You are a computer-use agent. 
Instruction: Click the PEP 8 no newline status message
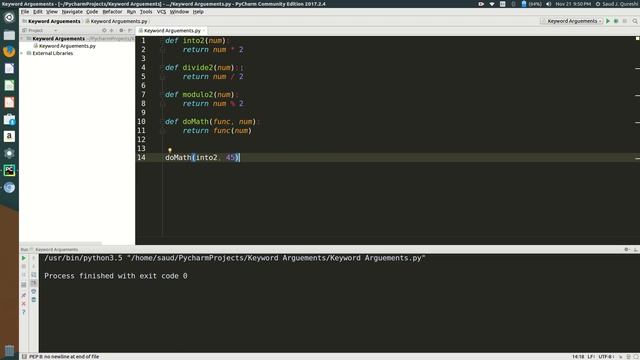point(64,357)
